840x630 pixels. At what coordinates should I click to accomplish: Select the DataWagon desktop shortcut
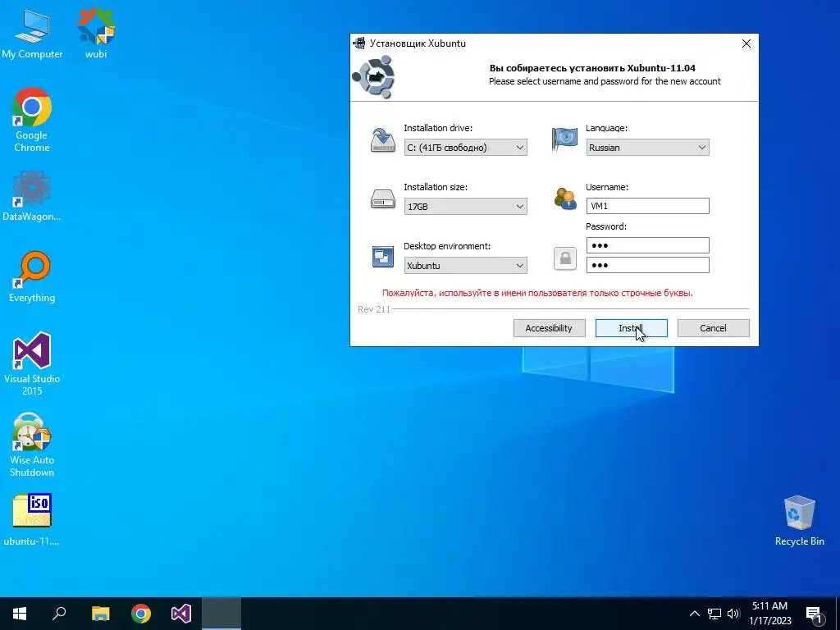point(32,195)
